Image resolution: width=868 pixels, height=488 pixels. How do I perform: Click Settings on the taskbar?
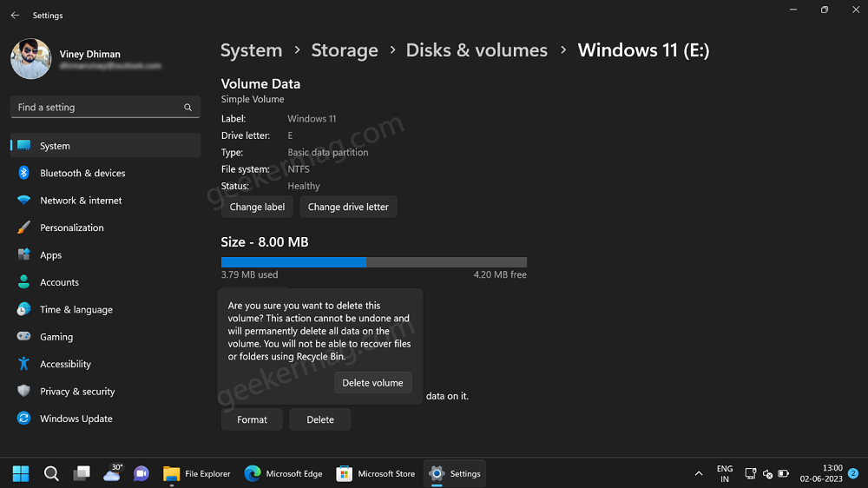point(455,473)
